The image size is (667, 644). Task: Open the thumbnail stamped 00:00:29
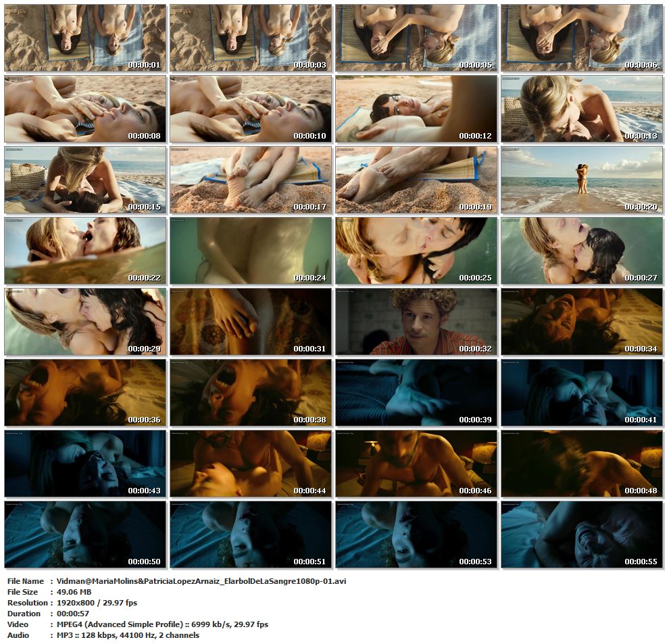[85, 322]
